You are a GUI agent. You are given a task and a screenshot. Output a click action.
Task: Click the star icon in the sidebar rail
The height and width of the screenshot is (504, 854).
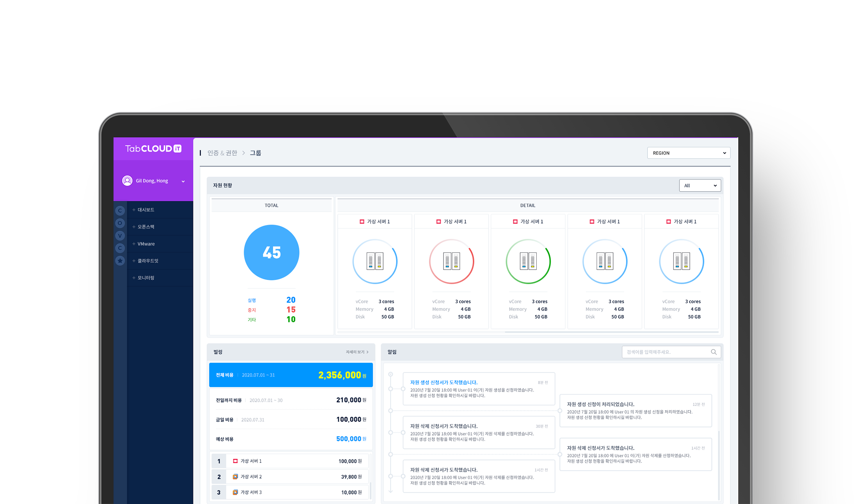click(120, 261)
